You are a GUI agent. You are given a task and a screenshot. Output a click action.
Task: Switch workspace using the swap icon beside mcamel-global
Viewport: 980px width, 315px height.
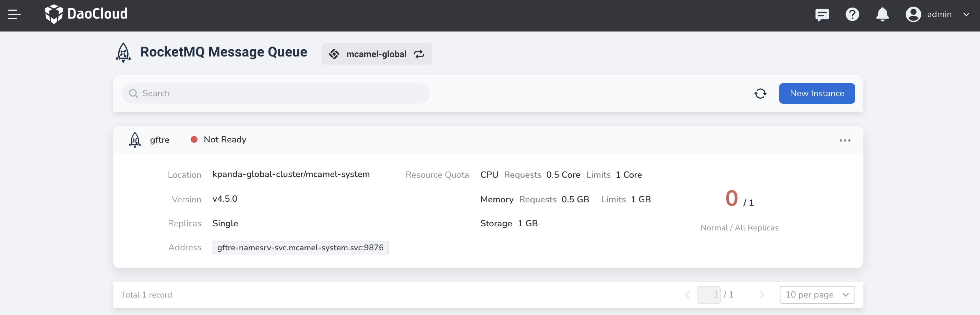pyautogui.click(x=419, y=54)
